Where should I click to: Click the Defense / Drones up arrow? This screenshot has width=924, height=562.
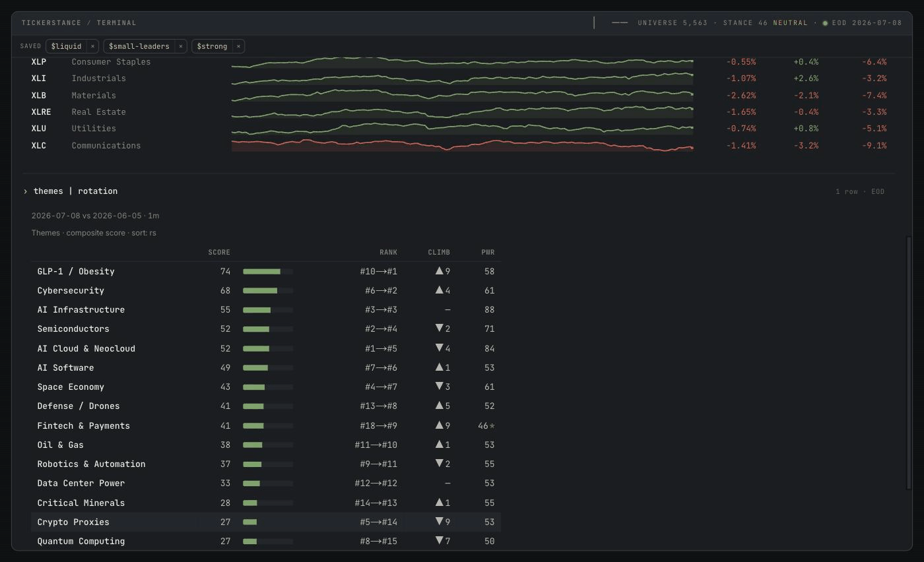tap(439, 406)
